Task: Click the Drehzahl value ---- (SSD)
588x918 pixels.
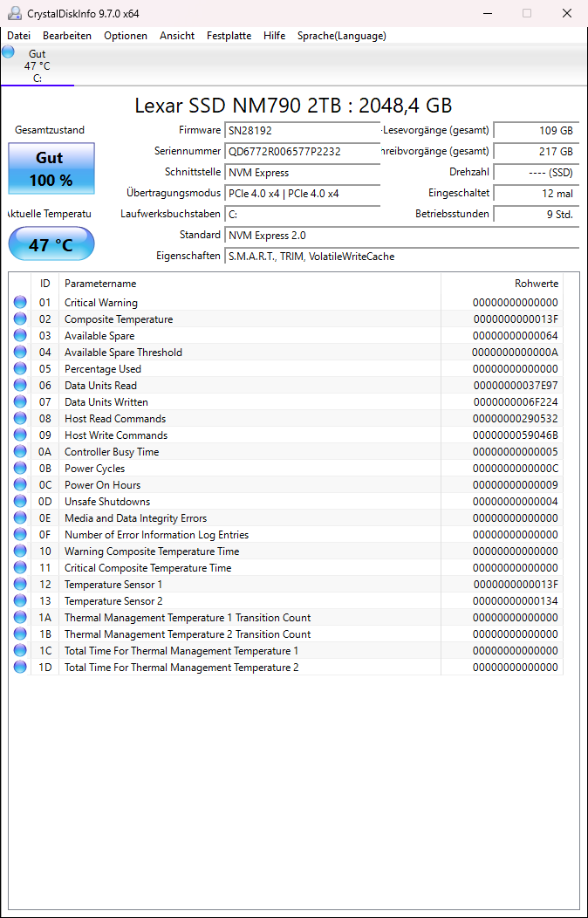Action: pos(537,173)
